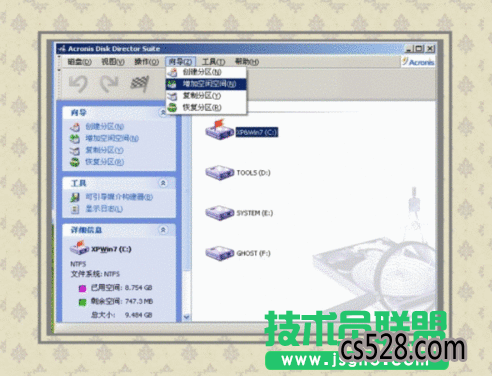Screen dimensions: 492x376
Task: Click the Redo arrow toolbar icon
Action: pyautogui.click(x=109, y=83)
